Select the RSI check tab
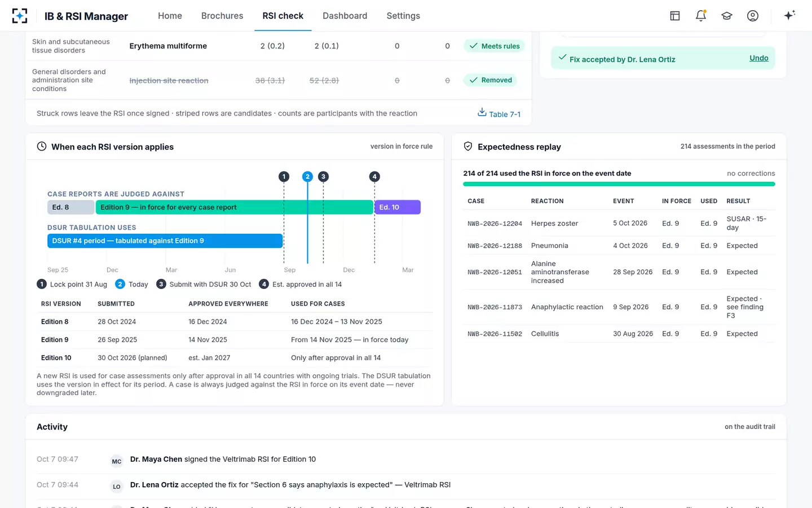This screenshot has height=508, width=812. (283, 16)
